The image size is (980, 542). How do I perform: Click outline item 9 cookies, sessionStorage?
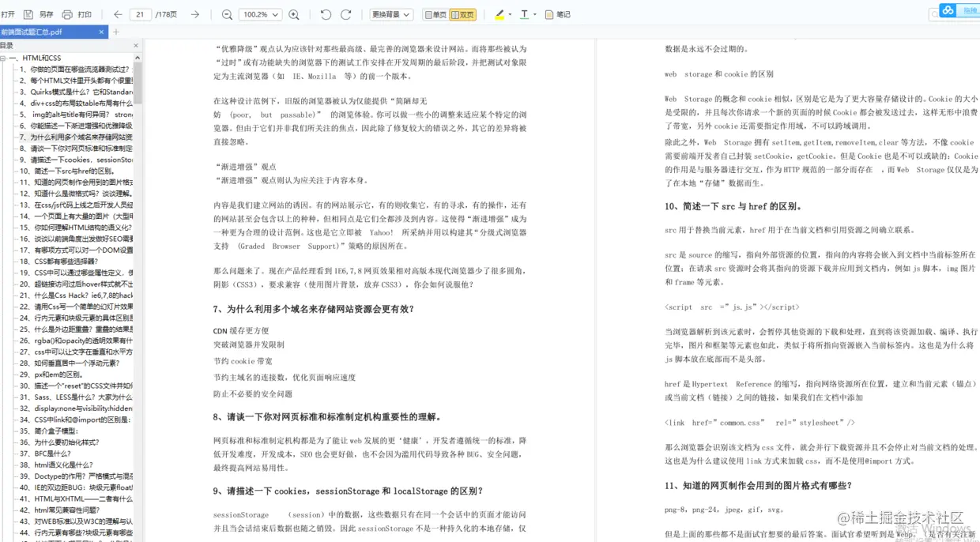(x=76, y=160)
